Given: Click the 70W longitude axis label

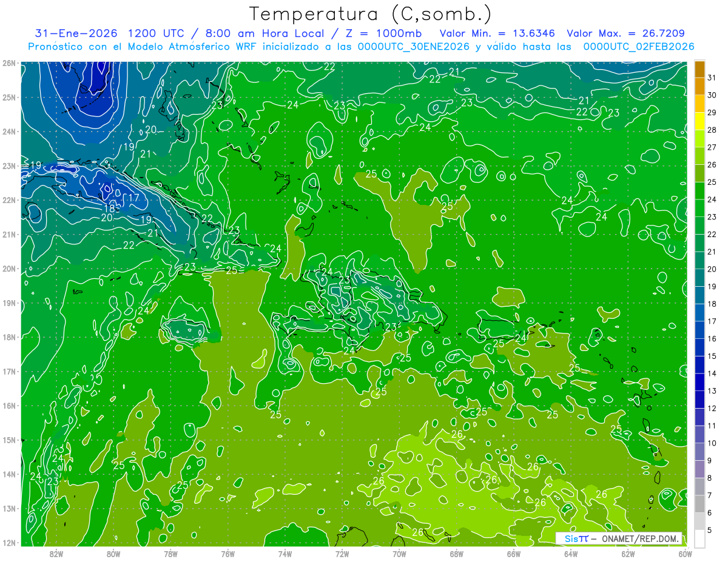Looking at the screenshot, I should tap(399, 553).
